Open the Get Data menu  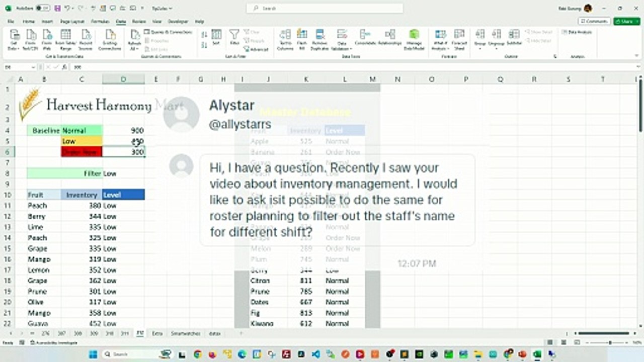14,40
